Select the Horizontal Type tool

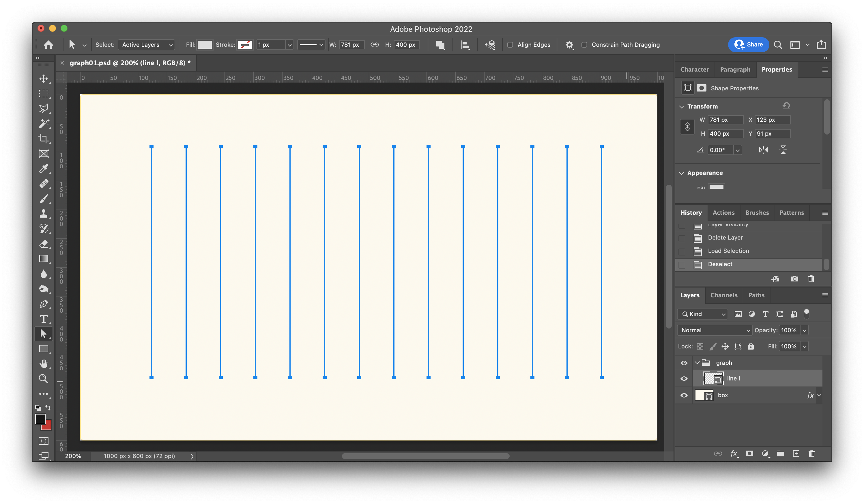(44, 319)
